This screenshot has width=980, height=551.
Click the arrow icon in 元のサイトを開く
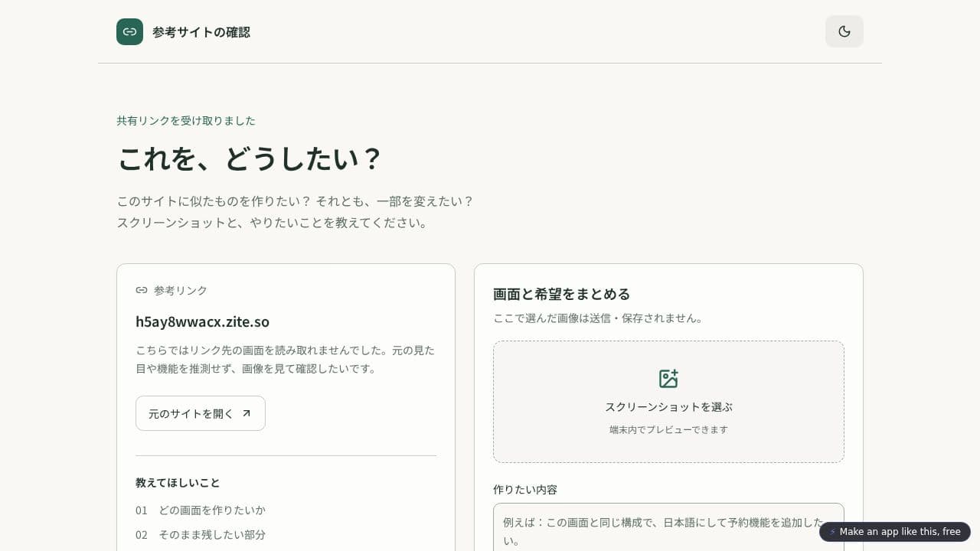click(x=247, y=413)
